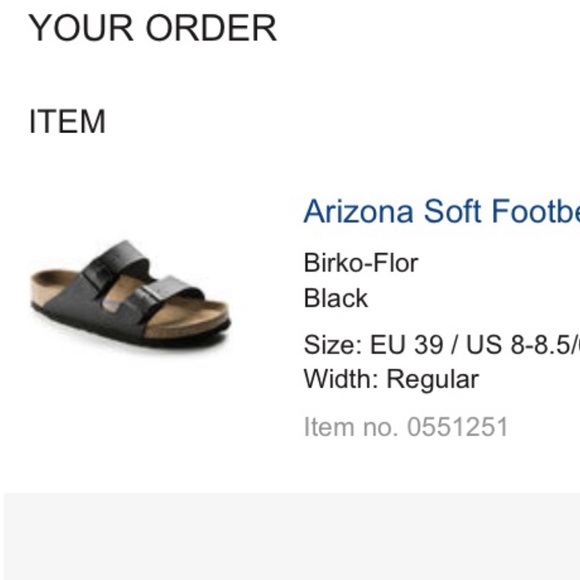This screenshot has width=580, height=580.
Task: Open the Arizona Soft Footbed product link
Action: click(442, 212)
